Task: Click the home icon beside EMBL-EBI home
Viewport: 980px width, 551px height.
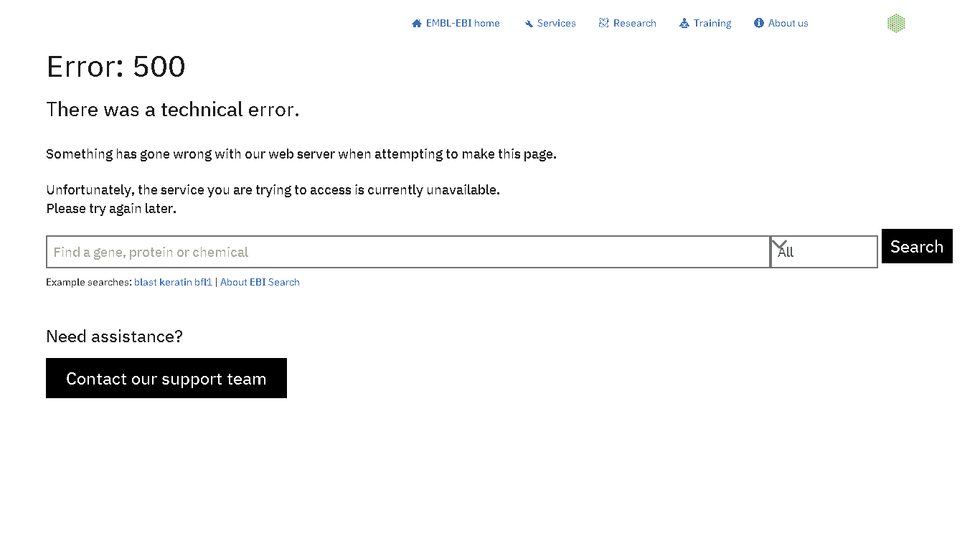Action: [417, 24]
